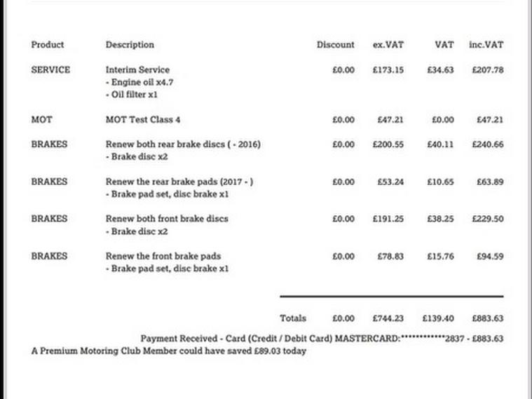Select the MOT Test Class 4 row
The image size is (532, 399).
coord(143,120)
